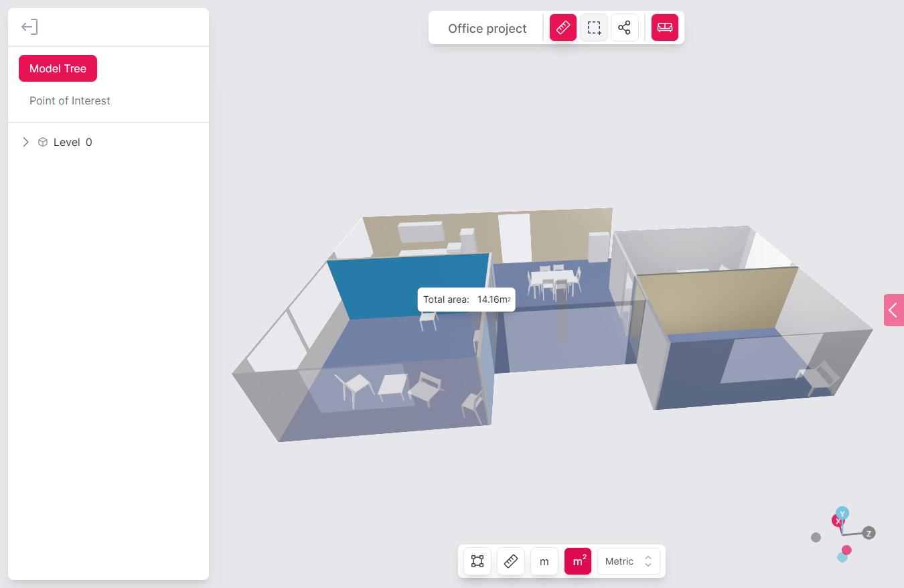Click the back arrow in sidebar header
Image resolution: width=904 pixels, height=588 pixels.
pos(29,26)
